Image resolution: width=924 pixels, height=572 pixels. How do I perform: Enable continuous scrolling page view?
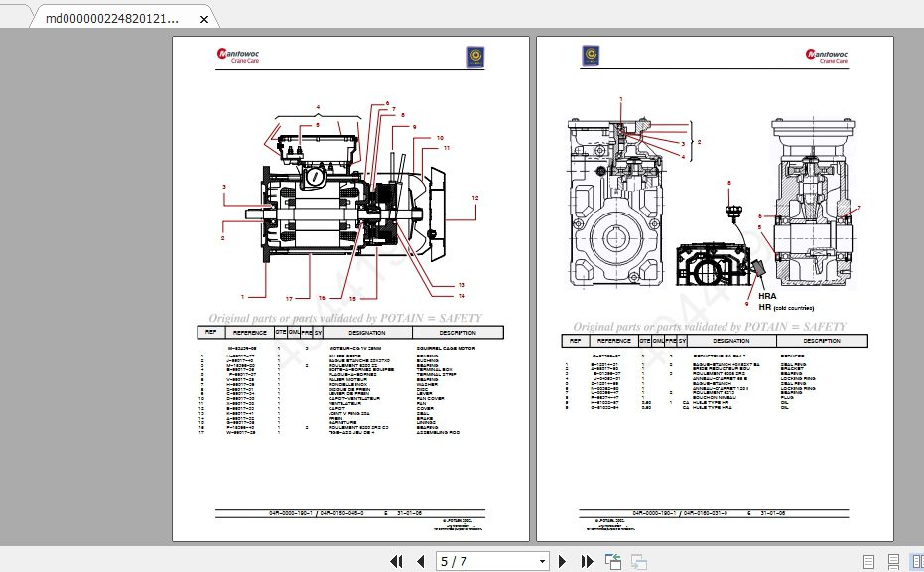click(x=893, y=562)
